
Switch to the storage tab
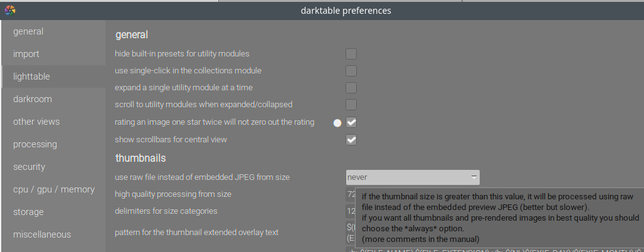(29, 212)
